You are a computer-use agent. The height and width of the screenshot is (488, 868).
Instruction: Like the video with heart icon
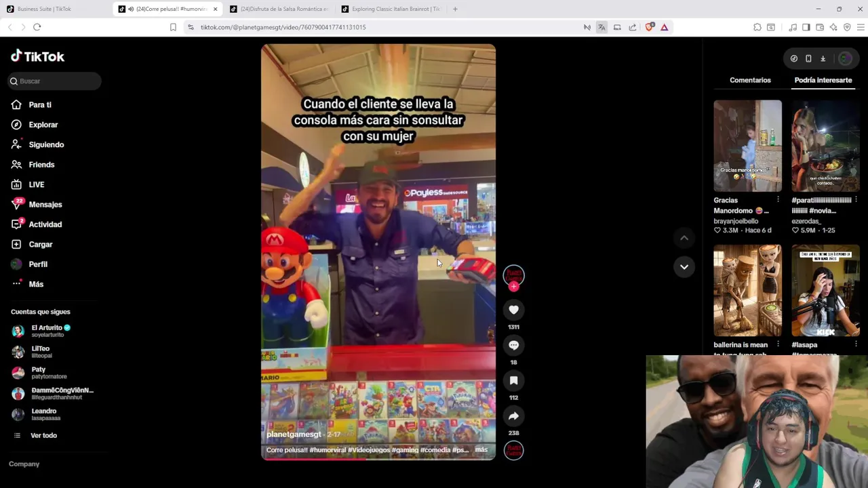tap(513, 310)
